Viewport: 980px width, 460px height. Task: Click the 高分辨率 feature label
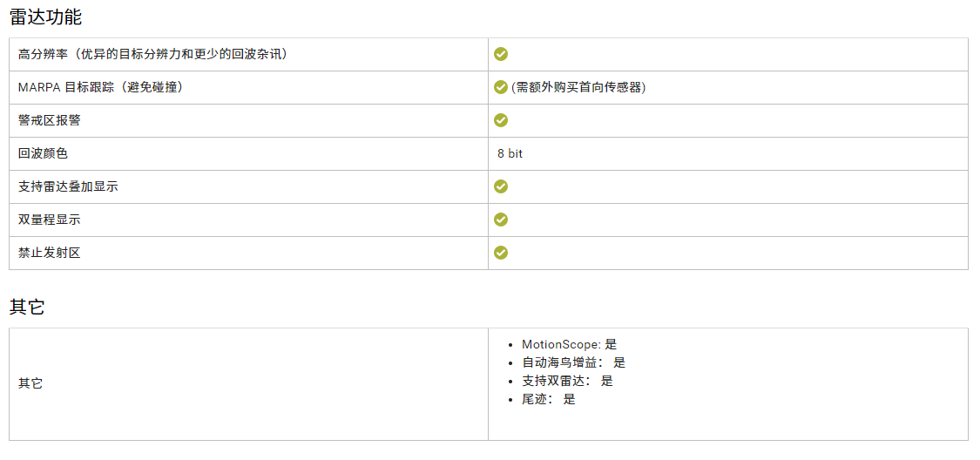click(x=152, y=54)
